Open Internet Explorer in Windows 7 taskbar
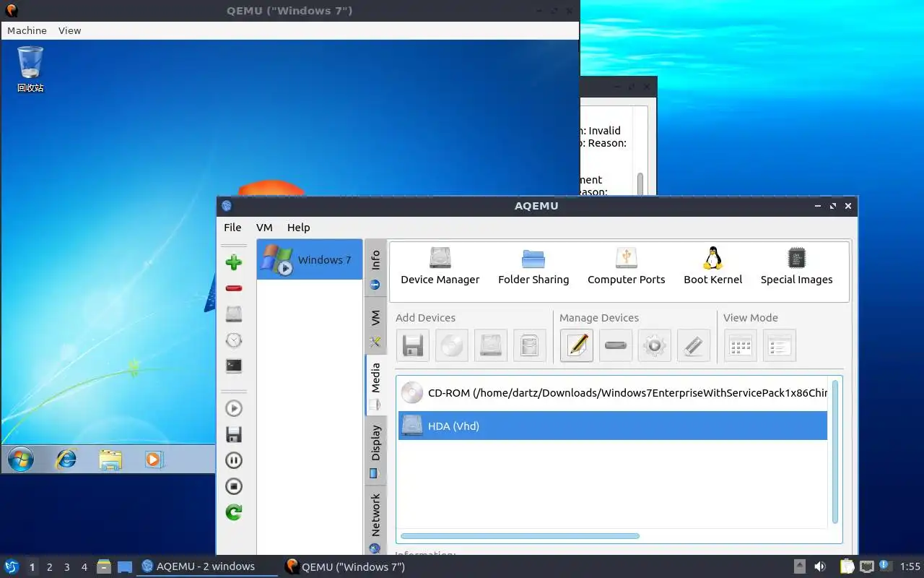The width and height of the screenshot is (924, 578). click(x=66, y=460)
